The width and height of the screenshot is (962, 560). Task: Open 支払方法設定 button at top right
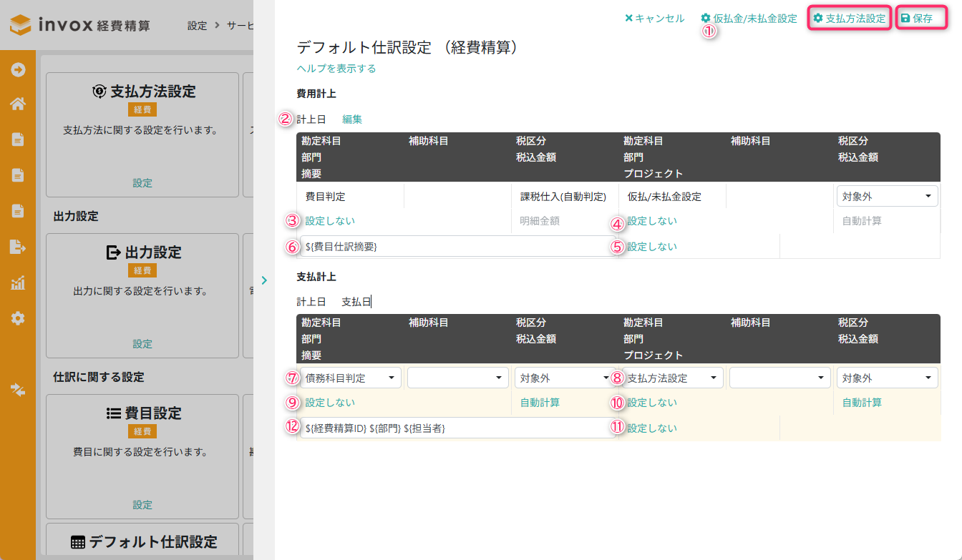click(850, 19)
